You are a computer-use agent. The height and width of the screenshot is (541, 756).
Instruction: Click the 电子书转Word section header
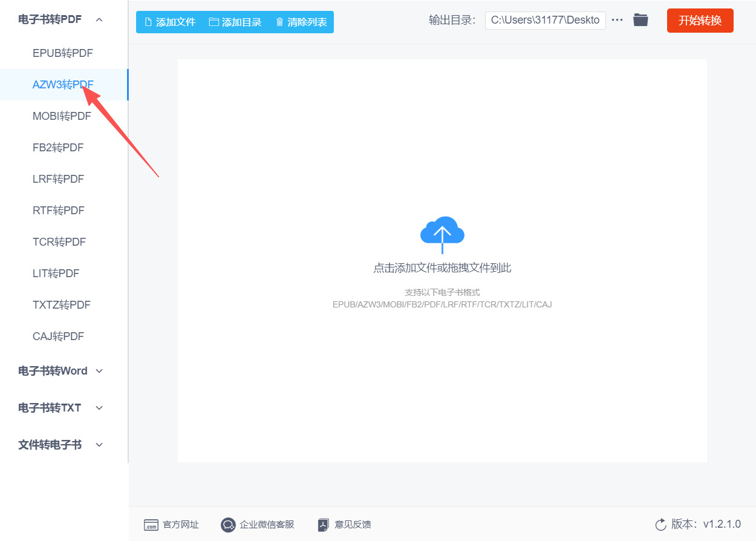(53, 371)
